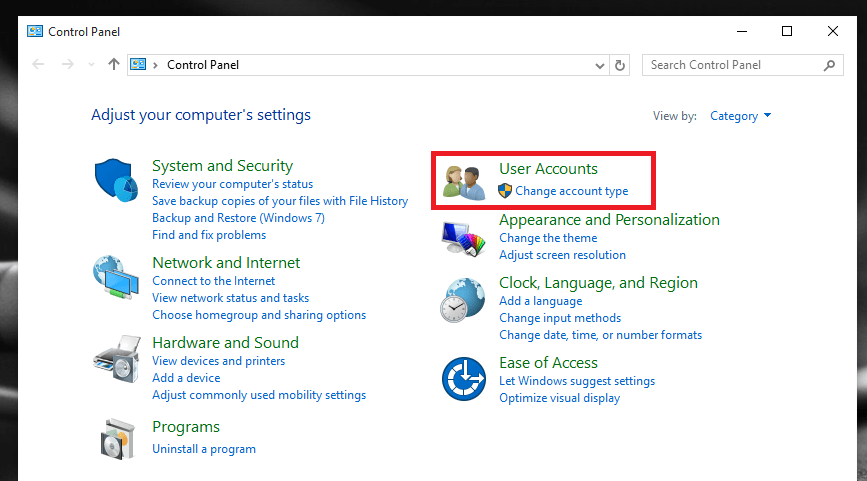Click the Appearance and Personalization monitor icon

463,239
